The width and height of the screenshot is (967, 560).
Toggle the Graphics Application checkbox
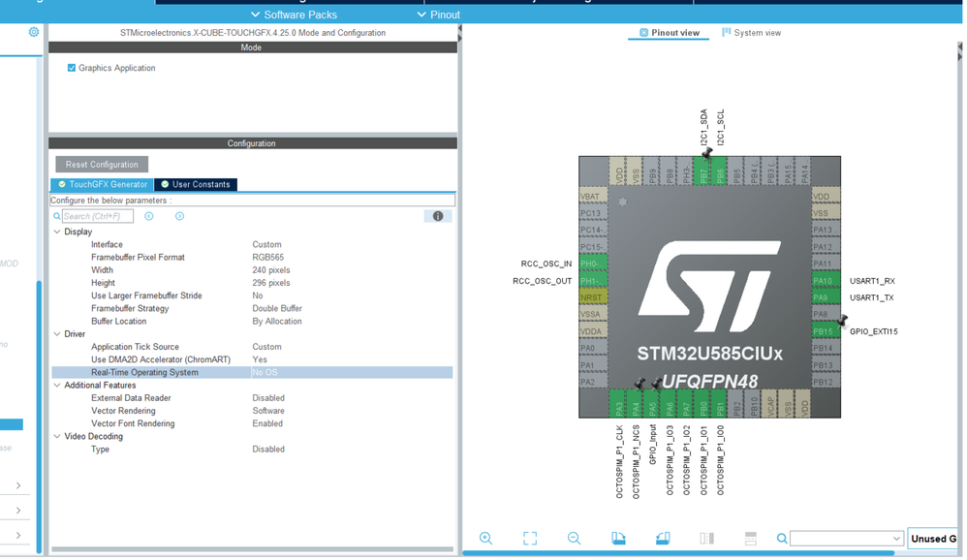[x=72, y=68]
